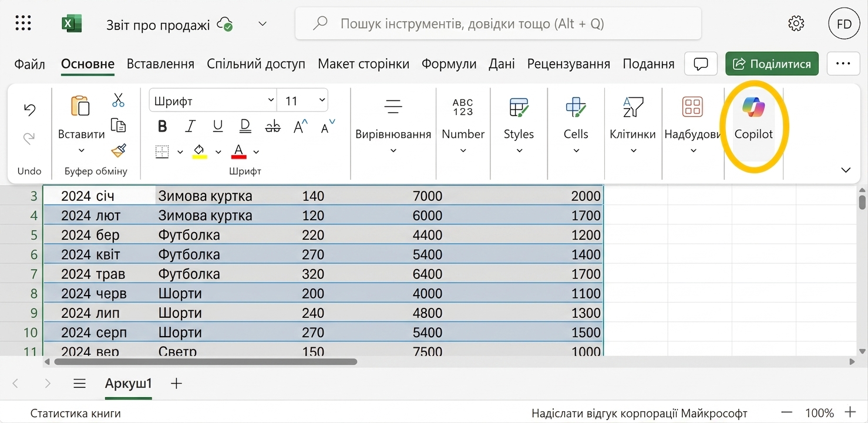This screenshot has height=423, width=868.
Task: Open the Спільний доступ tab
Action: (x=256, y=64)
